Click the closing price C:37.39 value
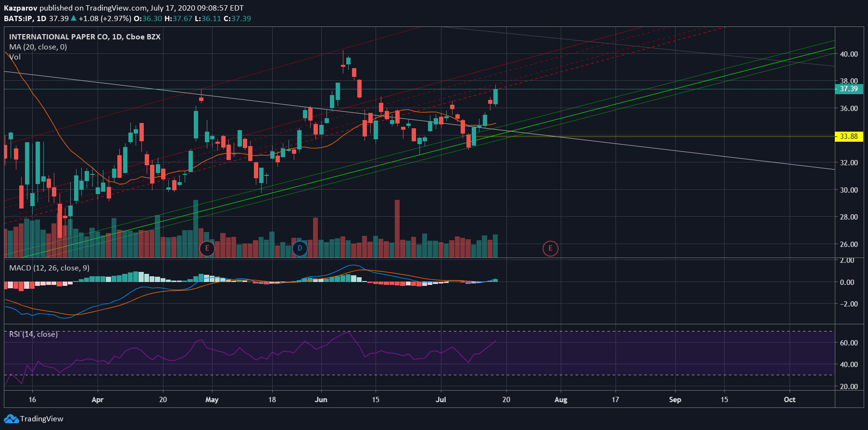The width and height of the screenshot is (868, 430). pos(238,19)
